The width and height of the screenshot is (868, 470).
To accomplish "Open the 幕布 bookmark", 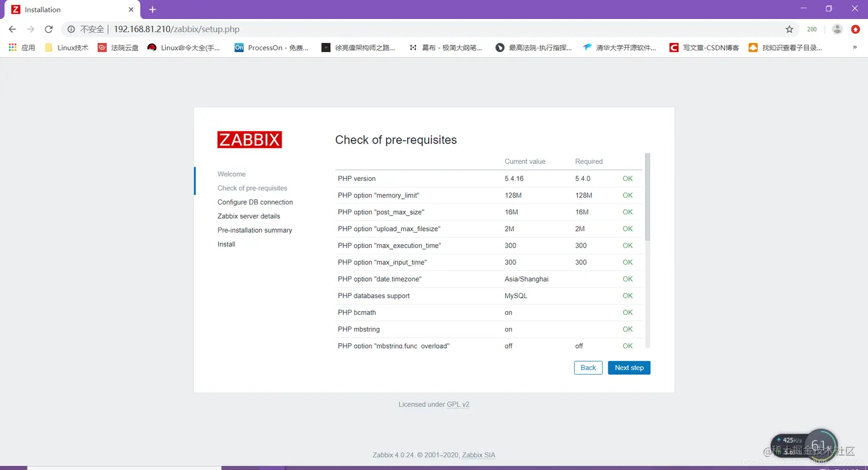I will pyautogui.click(x=445, y=48).
